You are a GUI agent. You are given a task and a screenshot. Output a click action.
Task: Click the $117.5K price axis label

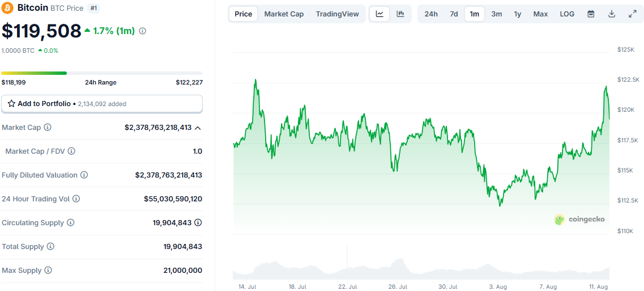point(627,140)
